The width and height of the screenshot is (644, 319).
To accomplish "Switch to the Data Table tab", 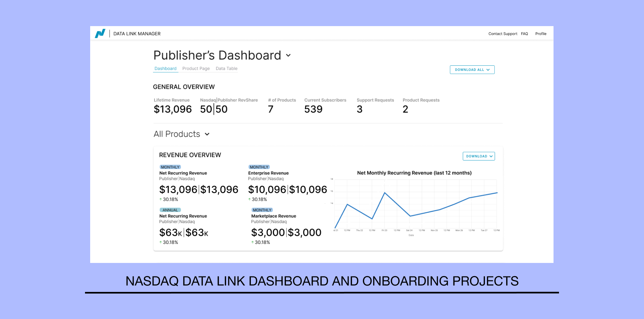I will point(226,69).
